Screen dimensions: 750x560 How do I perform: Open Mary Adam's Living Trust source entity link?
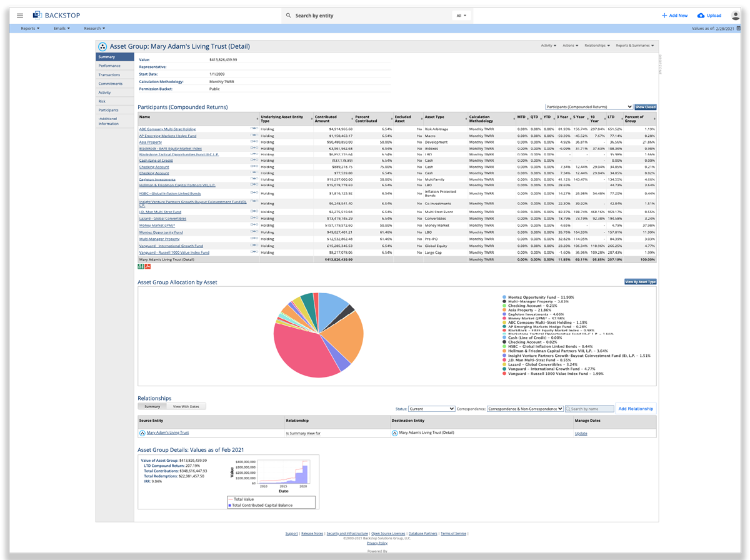[x=167, y=432]
